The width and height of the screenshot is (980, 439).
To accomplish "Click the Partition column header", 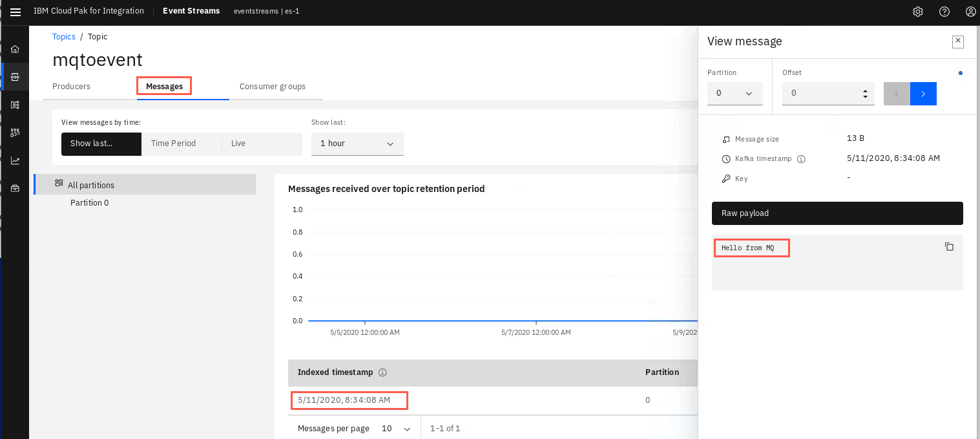I will [662, 372].
